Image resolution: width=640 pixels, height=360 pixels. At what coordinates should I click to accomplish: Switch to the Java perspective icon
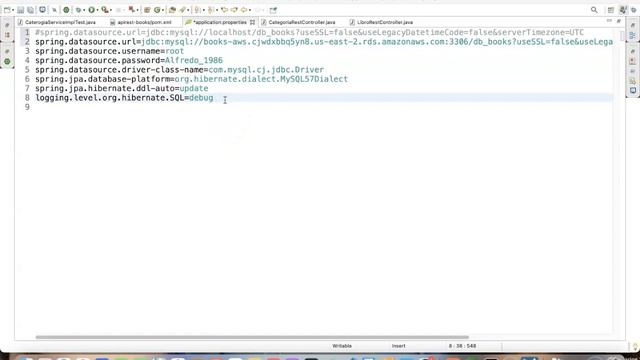click(x=623, y=10)
